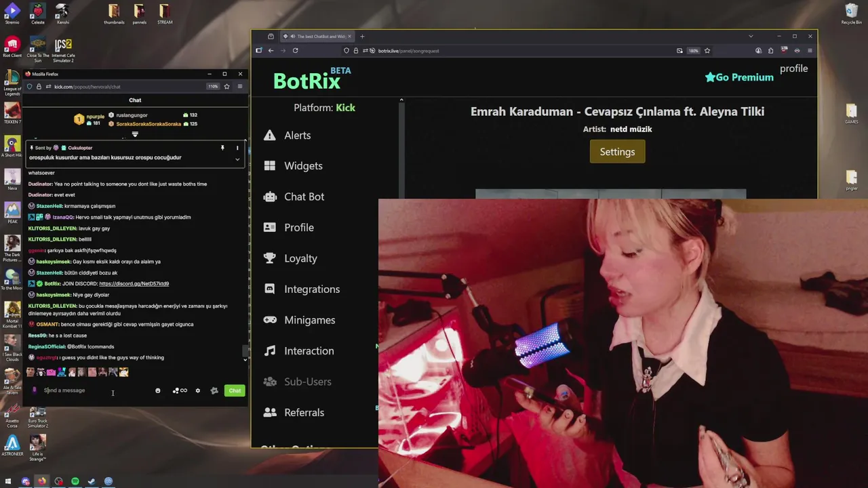The height and width of the screenshot is (488, 868).
Task: Click the 110% zoom indicator
Action: [x=213, y=87]
